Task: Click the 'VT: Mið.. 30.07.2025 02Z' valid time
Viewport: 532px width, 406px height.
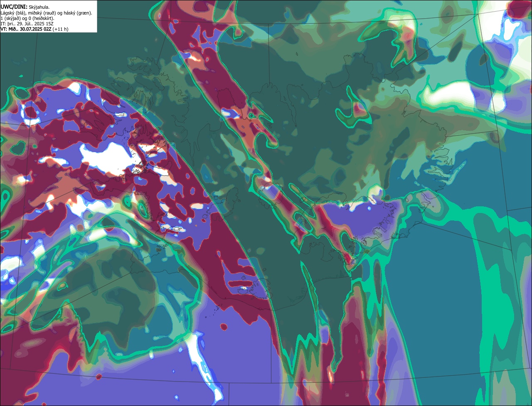Action: pyautogui.click(x=26, y=29)
